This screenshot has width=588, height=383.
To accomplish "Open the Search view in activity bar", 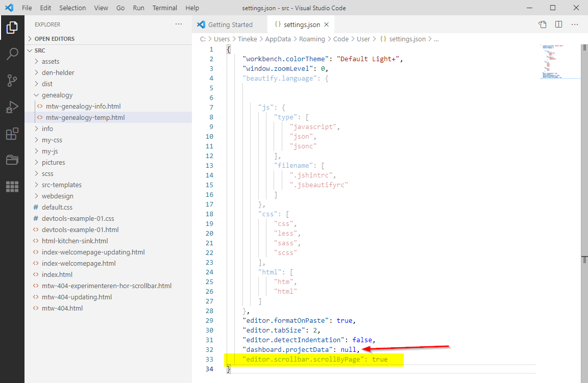I will (12, 54).
